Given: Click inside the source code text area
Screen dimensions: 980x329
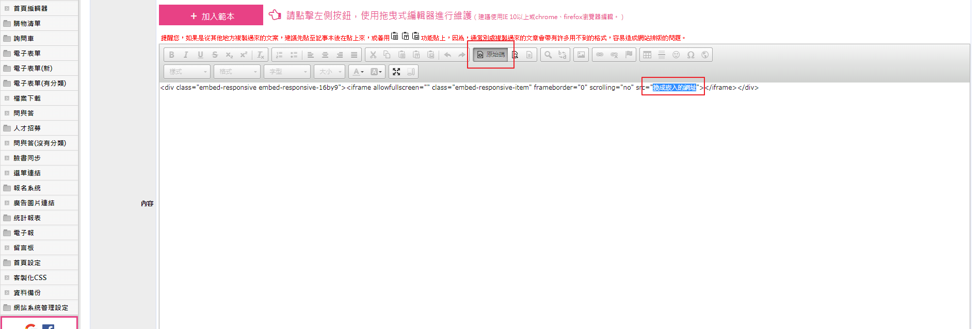Looking at the screenshot, I should pos(516,206).
